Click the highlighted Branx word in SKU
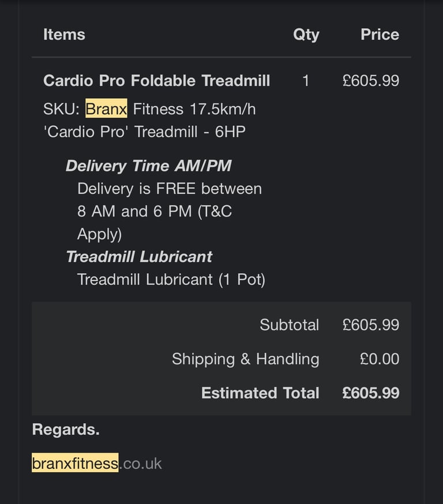Viewport: 443px width, 504px height. 106,109
